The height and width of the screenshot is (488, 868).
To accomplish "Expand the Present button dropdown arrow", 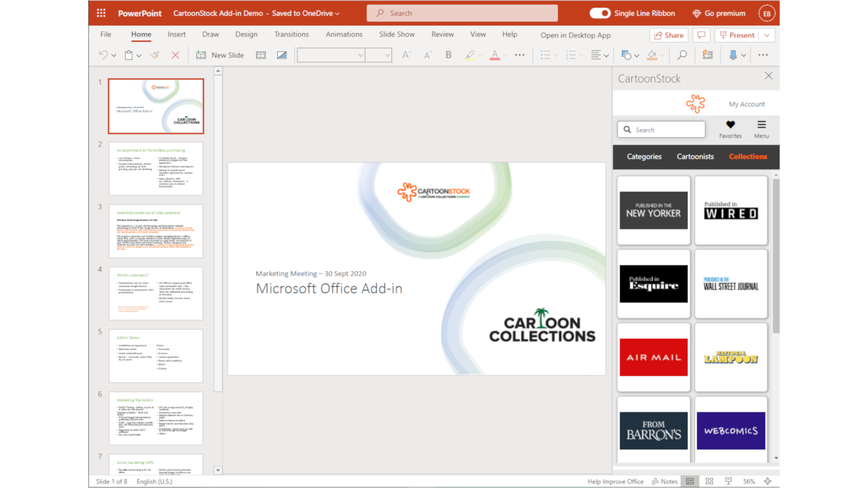I will click(767, 35).
